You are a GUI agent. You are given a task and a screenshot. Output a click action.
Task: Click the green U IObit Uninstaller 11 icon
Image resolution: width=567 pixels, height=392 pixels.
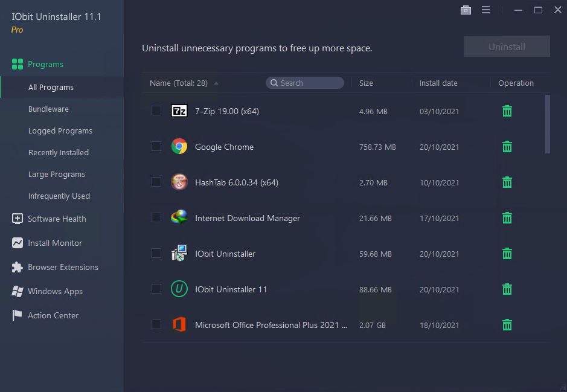coord(179,289)
